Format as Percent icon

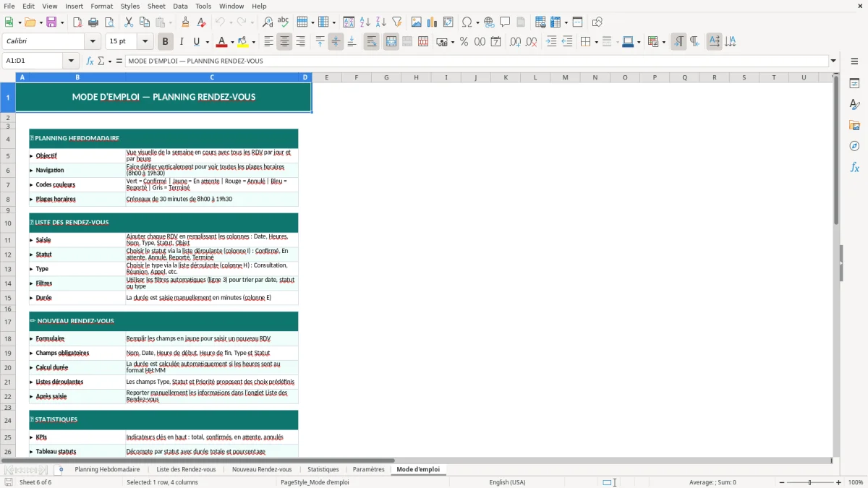pos(464,42)
